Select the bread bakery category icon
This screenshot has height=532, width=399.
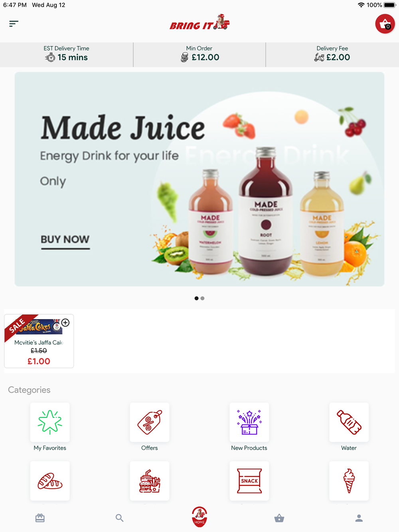pyautogui.click(x=50, y=481)
